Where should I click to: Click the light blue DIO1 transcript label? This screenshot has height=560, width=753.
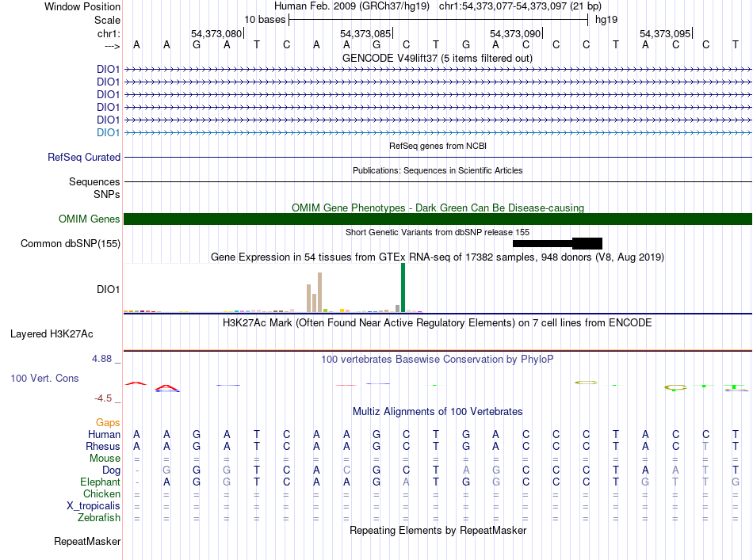[x=108, y=132]
